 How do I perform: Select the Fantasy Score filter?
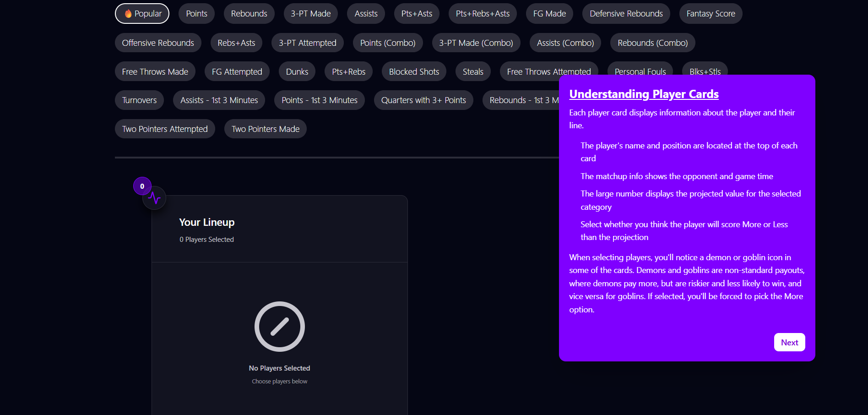711,14
